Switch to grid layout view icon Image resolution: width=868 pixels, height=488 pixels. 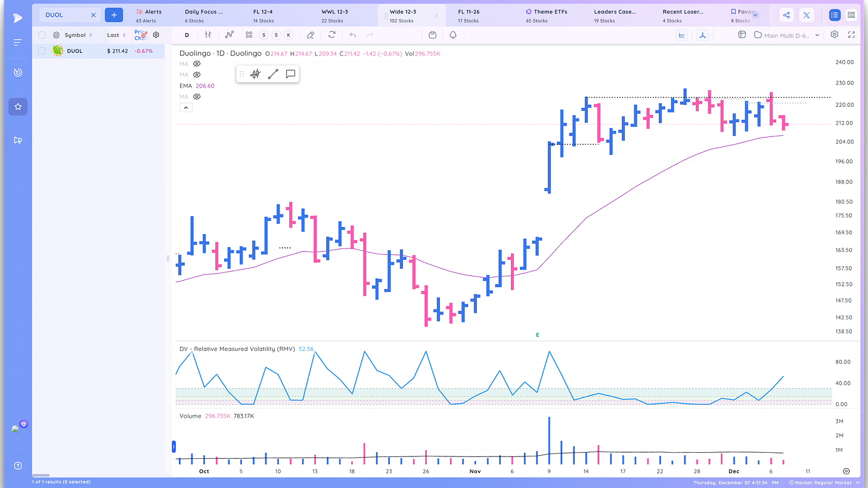851,15
